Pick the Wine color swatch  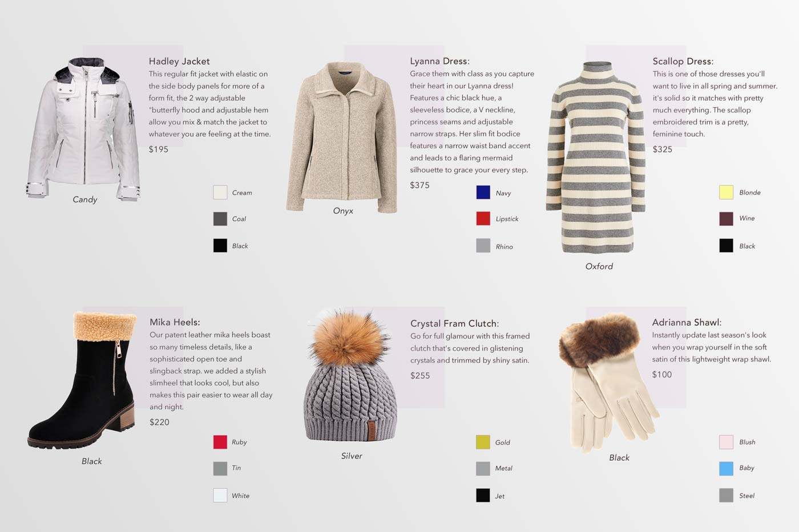726,218
